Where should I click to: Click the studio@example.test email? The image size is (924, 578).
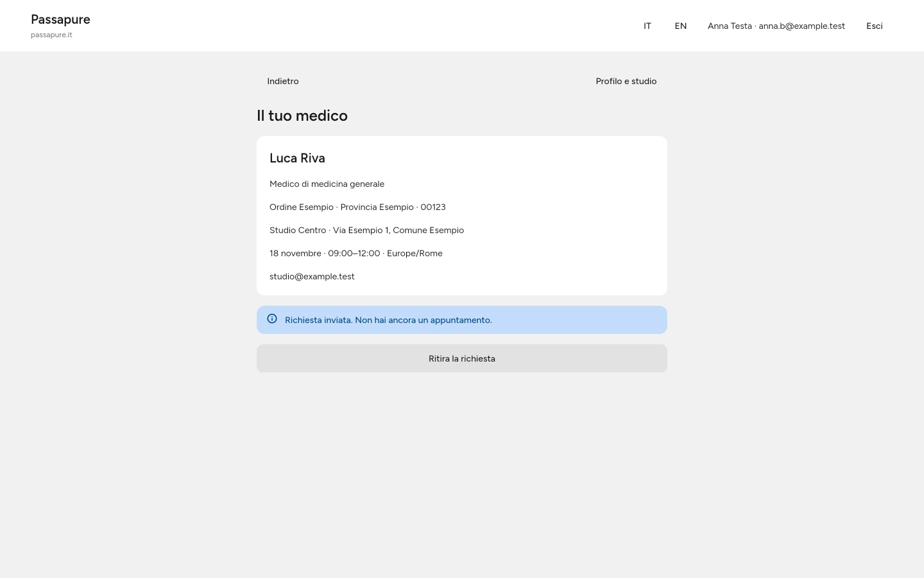click(312, 276)
